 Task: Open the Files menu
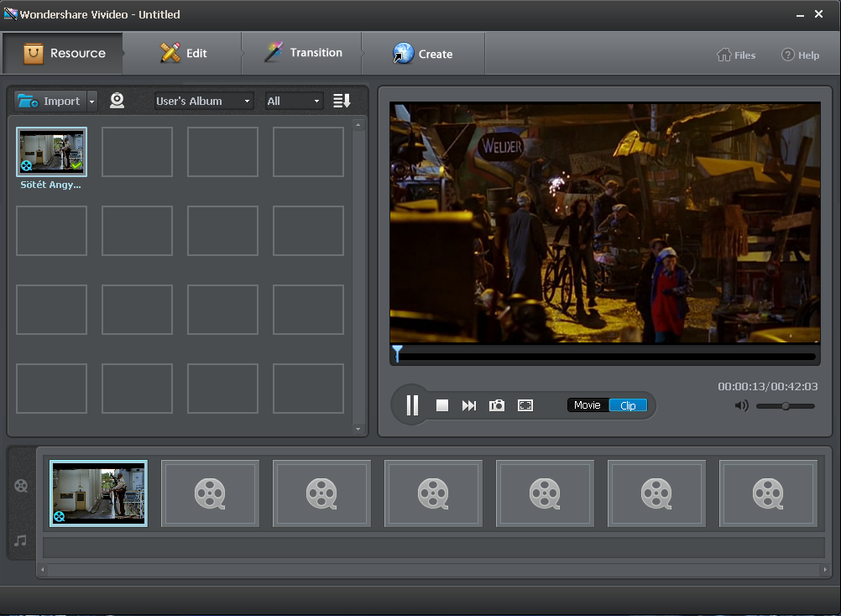click(x=736, y=55)
